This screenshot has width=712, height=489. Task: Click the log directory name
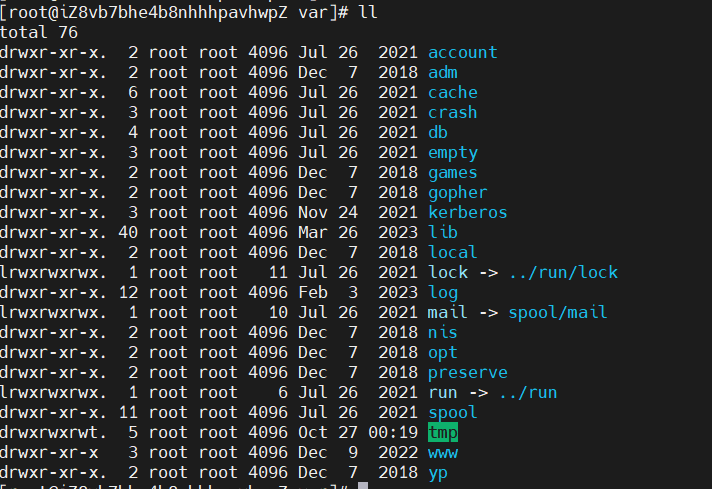[442, 292]
